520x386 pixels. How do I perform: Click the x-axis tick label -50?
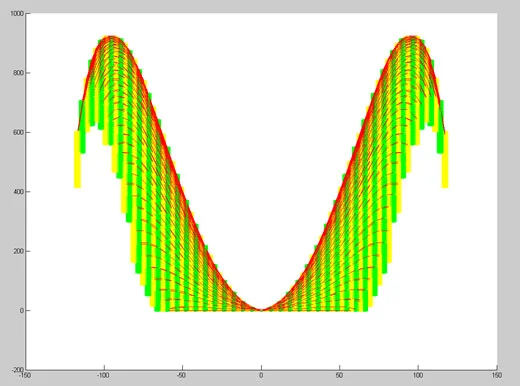point(181,375)
